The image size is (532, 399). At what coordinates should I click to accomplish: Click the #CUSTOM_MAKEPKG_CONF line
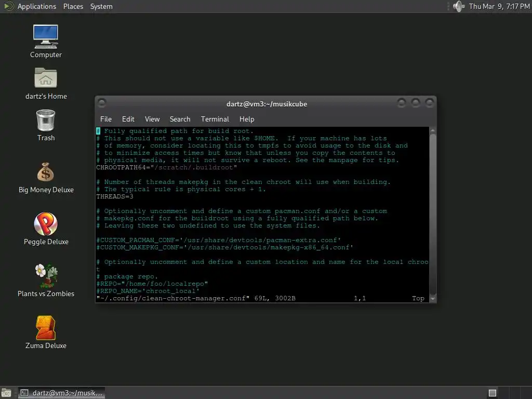click(x=224, y=247)
